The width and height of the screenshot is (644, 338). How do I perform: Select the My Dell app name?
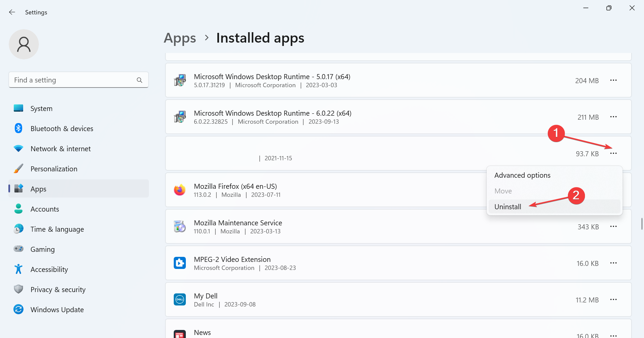coord(206,296)
